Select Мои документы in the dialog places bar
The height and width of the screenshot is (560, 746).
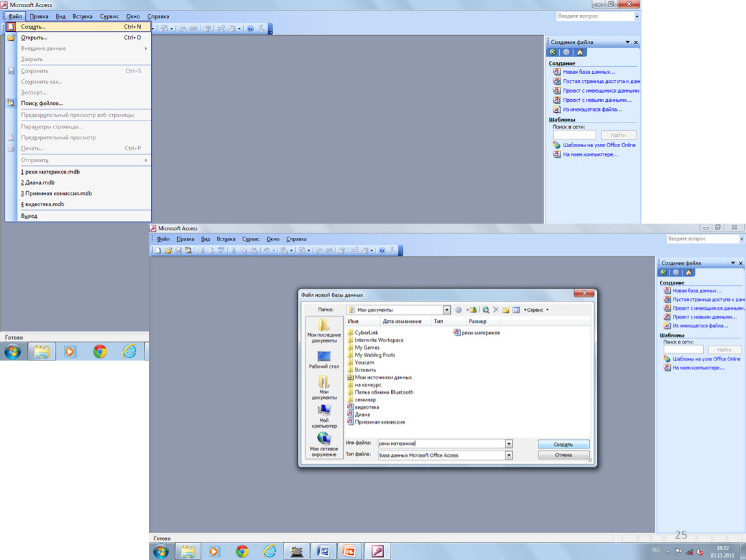tap(324, 388)
